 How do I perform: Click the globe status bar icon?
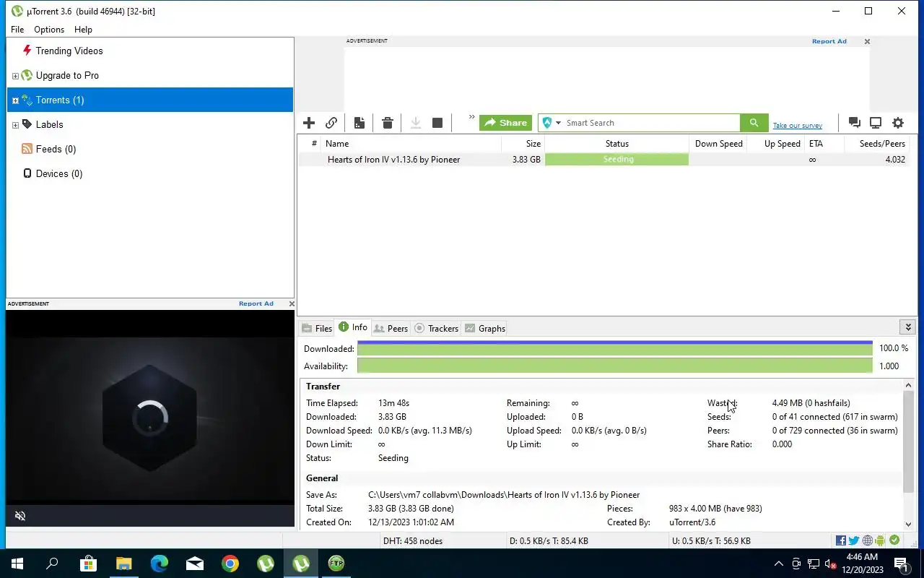(868, 540)
